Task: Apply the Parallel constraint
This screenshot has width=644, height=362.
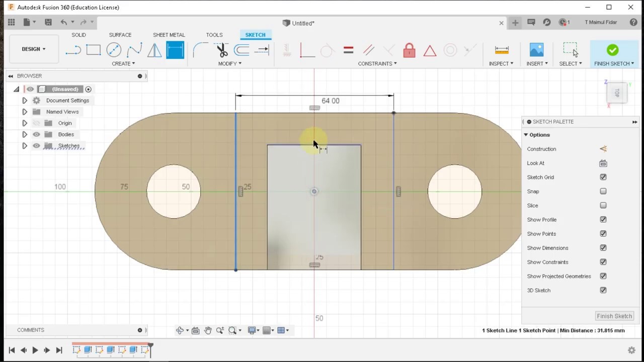Action: click(369, 50)
